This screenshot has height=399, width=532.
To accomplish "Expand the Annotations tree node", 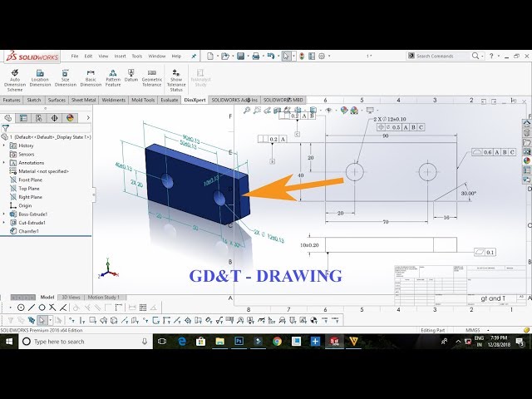I will pos(4,163).
